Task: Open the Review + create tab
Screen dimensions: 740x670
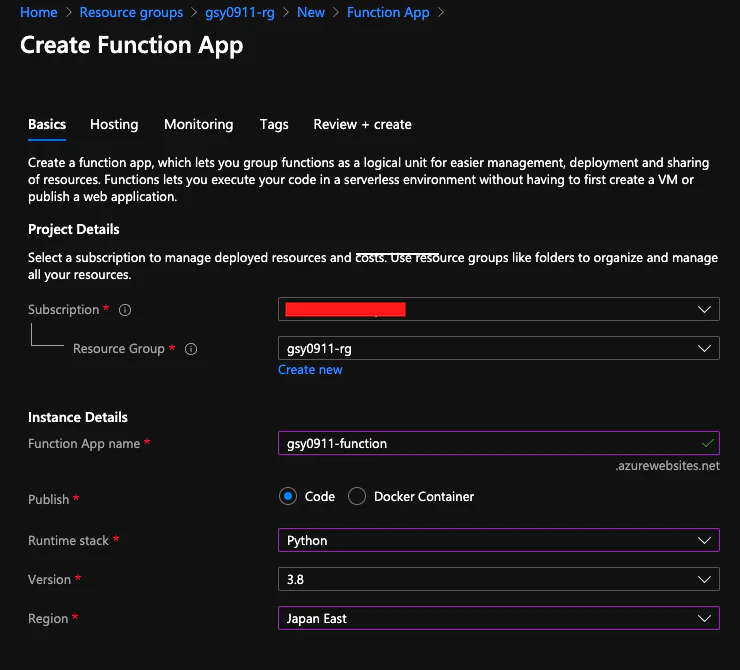Action: click(362, 125)
